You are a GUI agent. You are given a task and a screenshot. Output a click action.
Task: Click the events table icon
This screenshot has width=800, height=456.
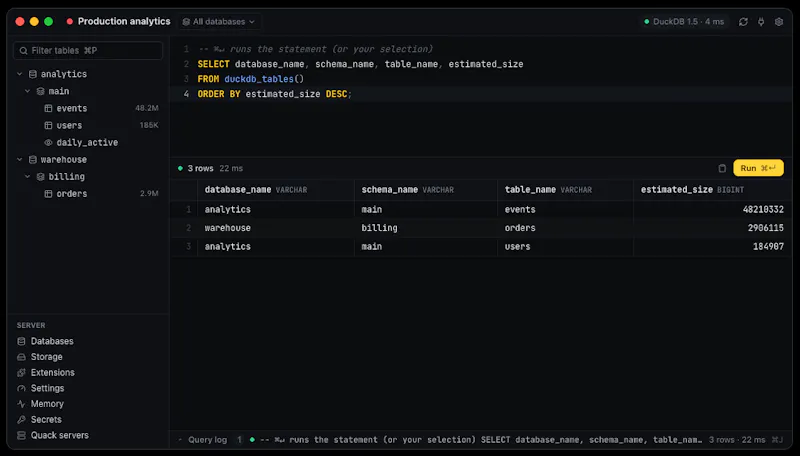tap(48, 108)
